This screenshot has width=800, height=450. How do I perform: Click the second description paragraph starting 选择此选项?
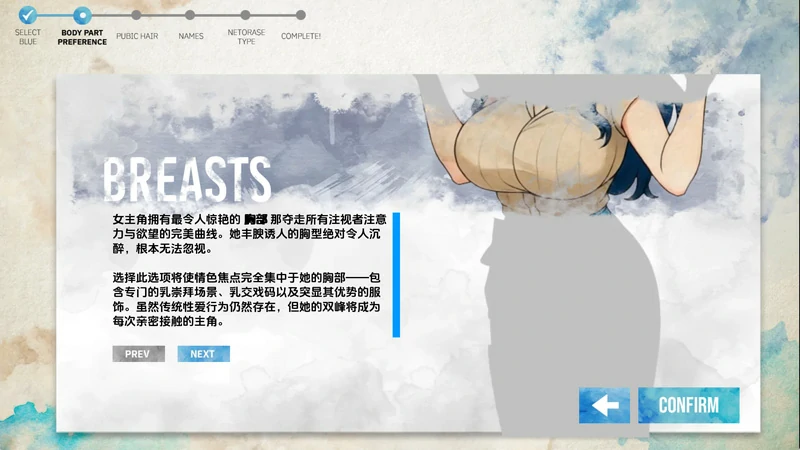246,299
